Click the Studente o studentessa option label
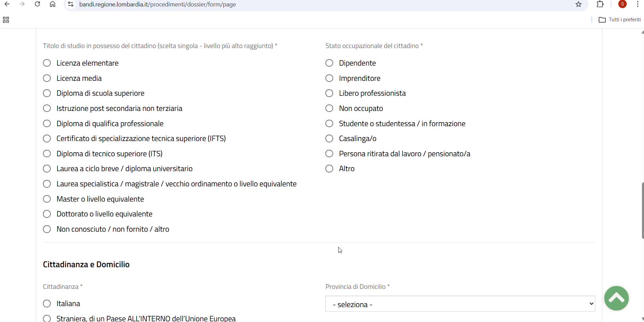This screenshot has width=644, height=322. [402, 124]
